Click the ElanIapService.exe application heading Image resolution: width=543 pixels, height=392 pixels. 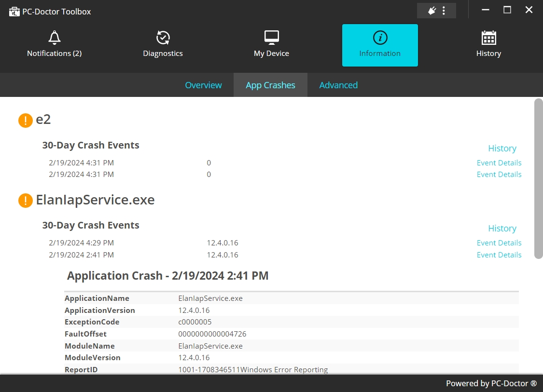95,200
